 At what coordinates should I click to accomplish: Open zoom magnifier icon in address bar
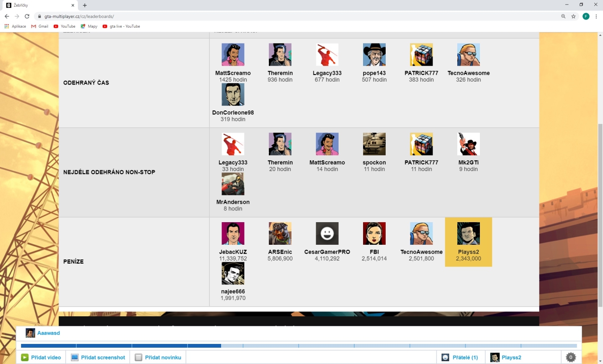pyautogui.click(x=563, y=16)
